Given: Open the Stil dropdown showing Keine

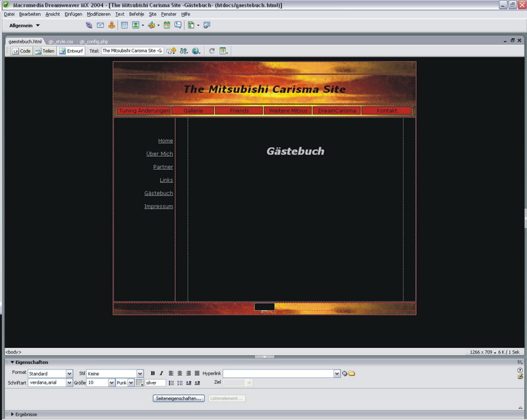Looking at the screenshot, I should (x=140, y=374).
